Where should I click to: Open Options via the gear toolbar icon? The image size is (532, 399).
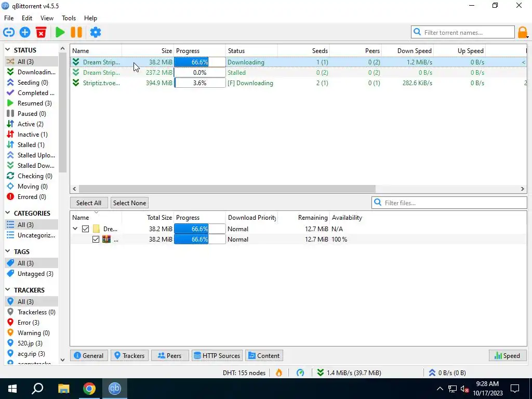pos(96,32)
